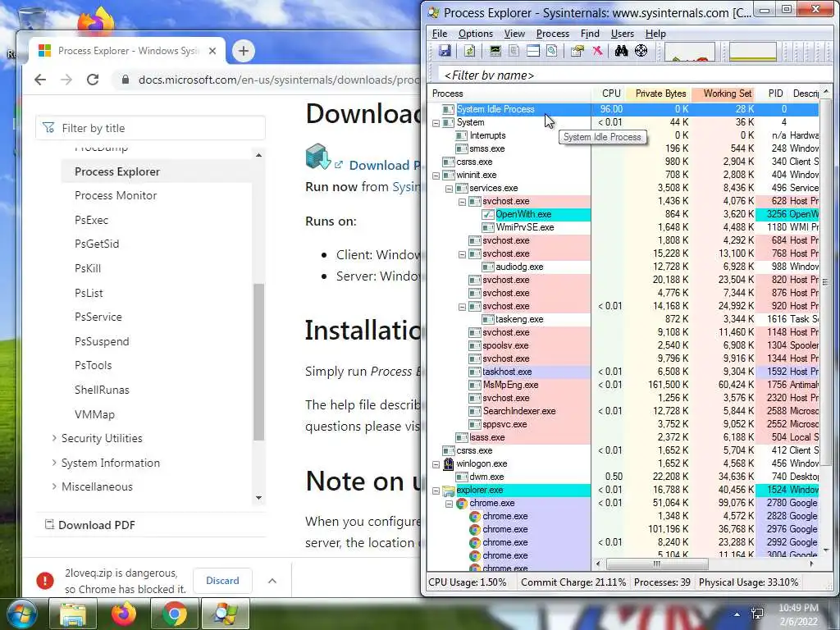Sort by the Working Set column header

coord(724,94)
